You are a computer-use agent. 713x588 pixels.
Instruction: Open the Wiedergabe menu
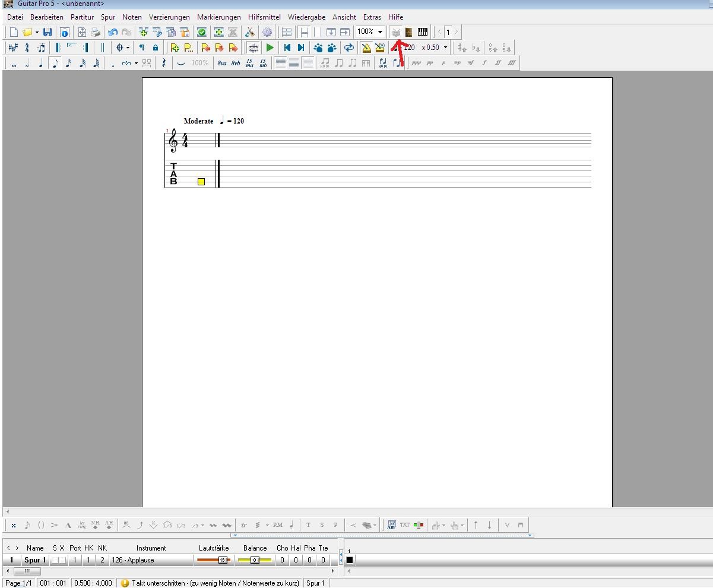pyautogui.click(x=307, y=17)
